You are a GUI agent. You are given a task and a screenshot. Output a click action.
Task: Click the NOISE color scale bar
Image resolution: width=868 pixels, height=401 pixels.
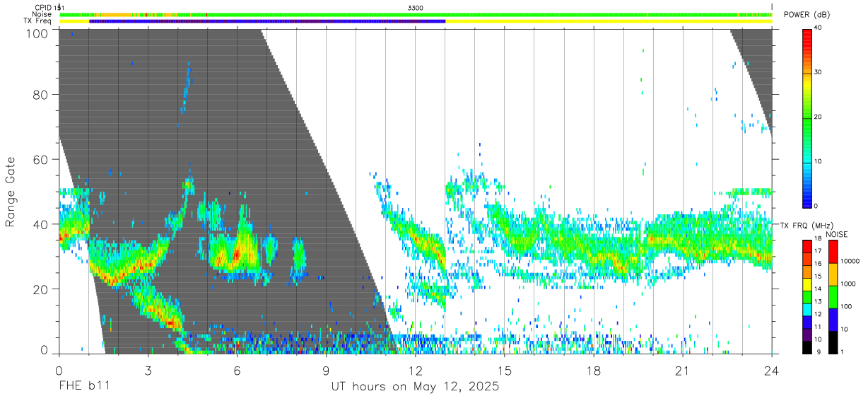[x=833, y=296]
